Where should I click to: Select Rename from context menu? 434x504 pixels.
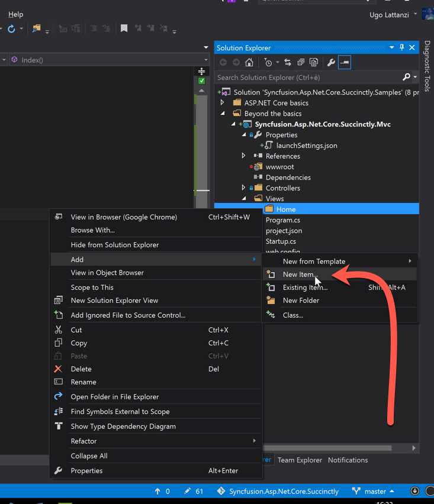156,382
